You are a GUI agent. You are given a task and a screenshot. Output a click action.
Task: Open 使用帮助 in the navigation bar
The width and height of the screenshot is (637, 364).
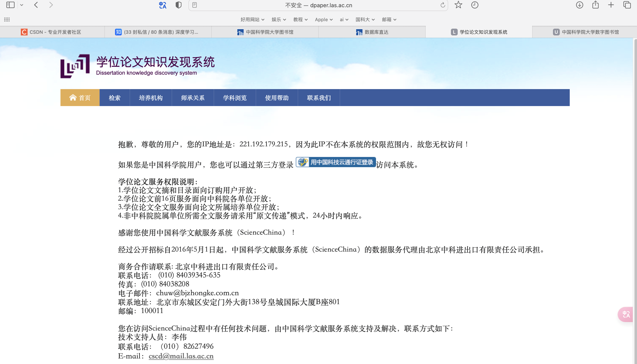tap(277, 98)
